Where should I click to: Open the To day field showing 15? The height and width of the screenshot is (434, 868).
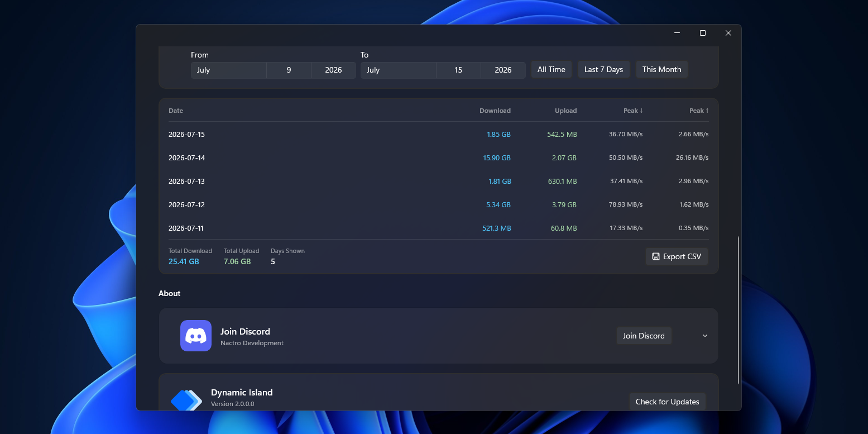click(458, 70)
